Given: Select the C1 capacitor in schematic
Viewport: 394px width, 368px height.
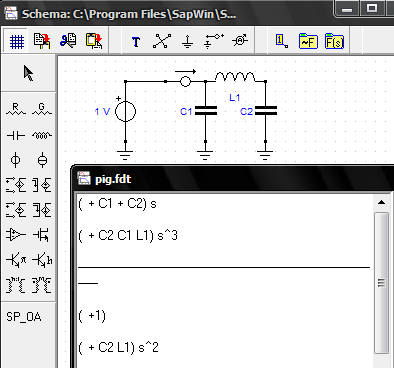Looking at the screenshot, I should 206,111.
